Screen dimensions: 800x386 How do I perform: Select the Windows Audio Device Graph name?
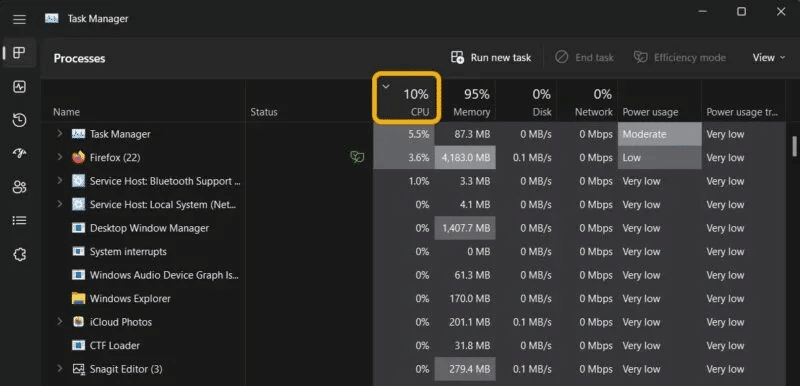164,275
